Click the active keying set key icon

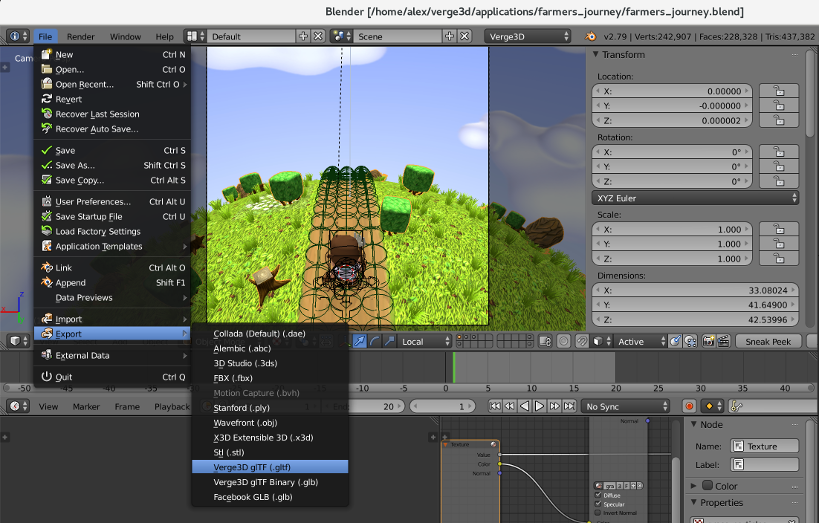coord(736,406)
